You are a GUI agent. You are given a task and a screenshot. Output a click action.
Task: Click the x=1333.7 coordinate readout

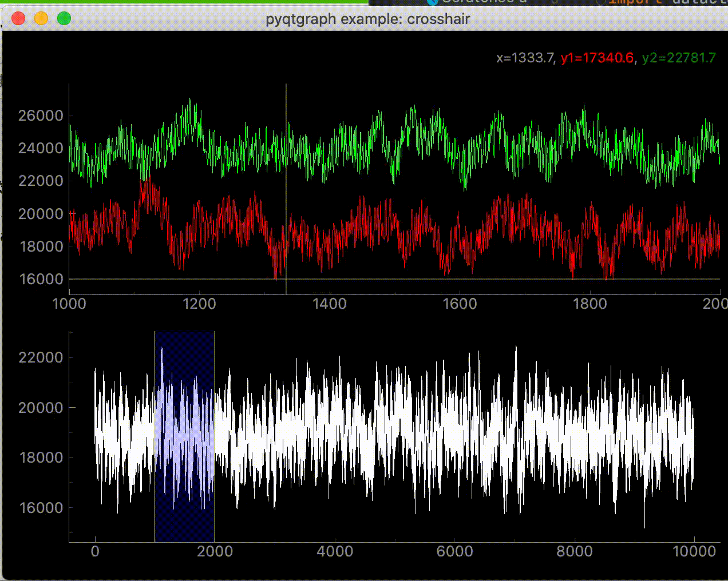click(525, 58)
